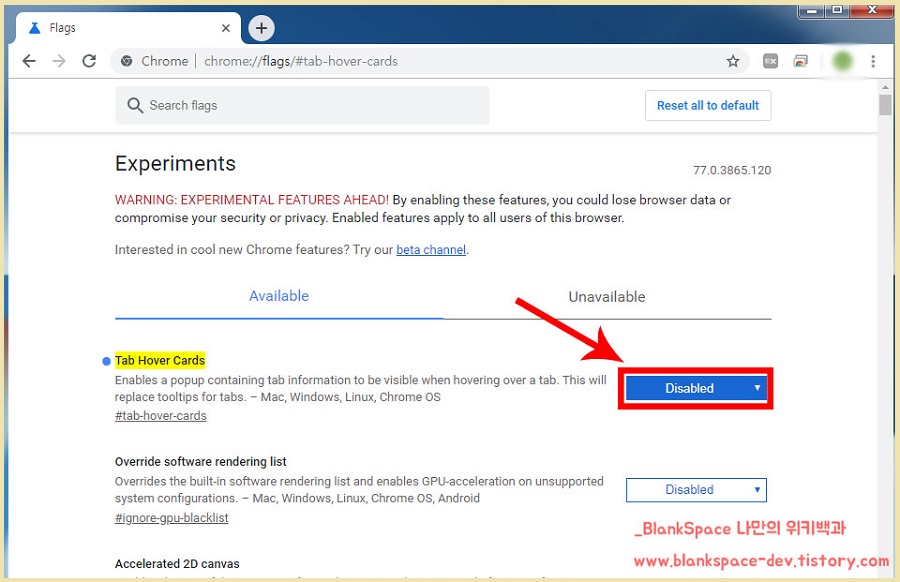
Task: Open the beta channel link
Action: click(x=431, y=250)
